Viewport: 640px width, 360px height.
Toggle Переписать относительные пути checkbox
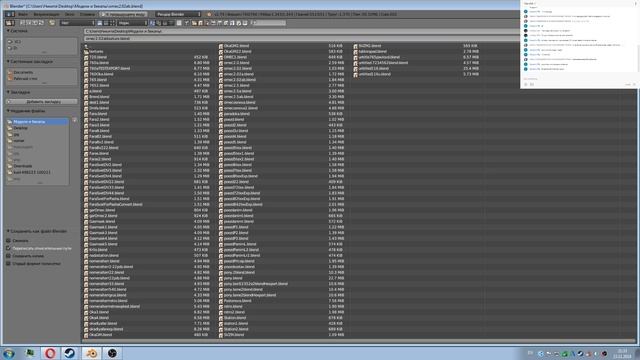click(8, 248)
